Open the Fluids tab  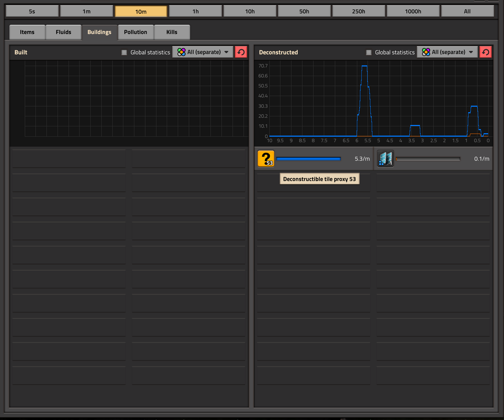click(x=63, y=32)
